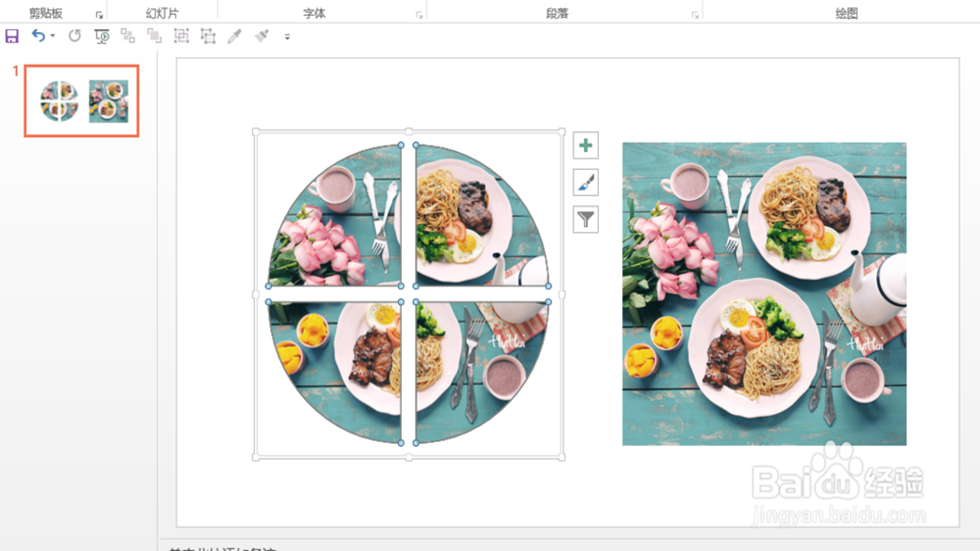Click the Send Backward icon
This screenshot has height=551, width=980.
tap(155, 35)
